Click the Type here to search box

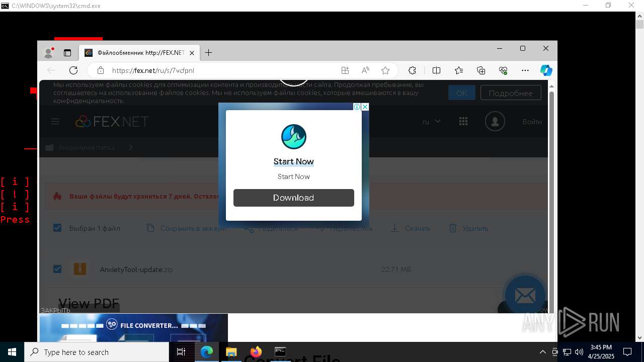[x=97, y=352]
